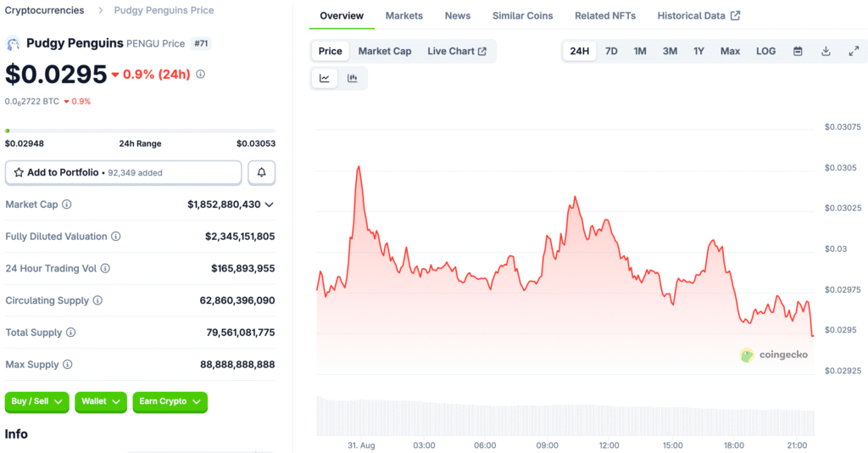Download chart data icon
The image size is (868, 453).
tap(826, 51)
